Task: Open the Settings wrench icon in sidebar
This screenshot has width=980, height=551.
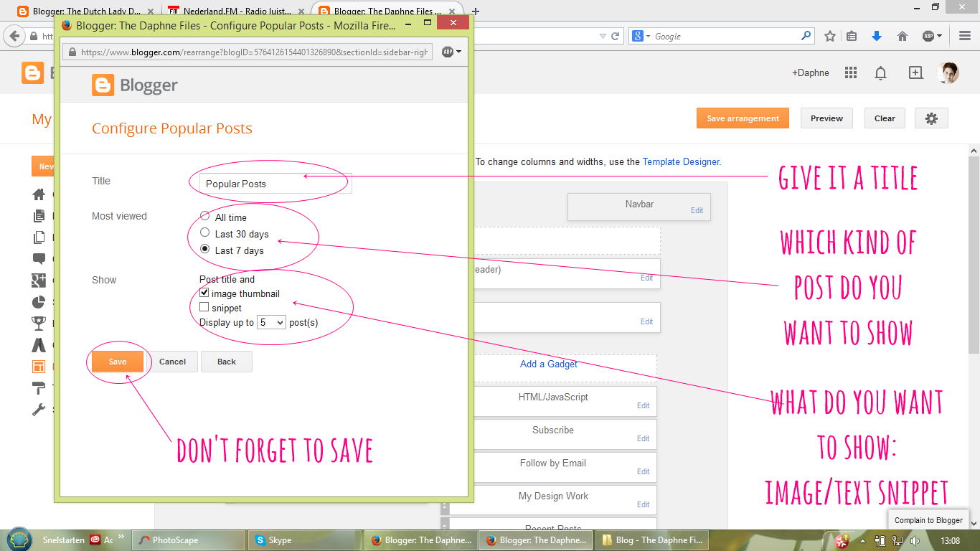Action: 39,410
